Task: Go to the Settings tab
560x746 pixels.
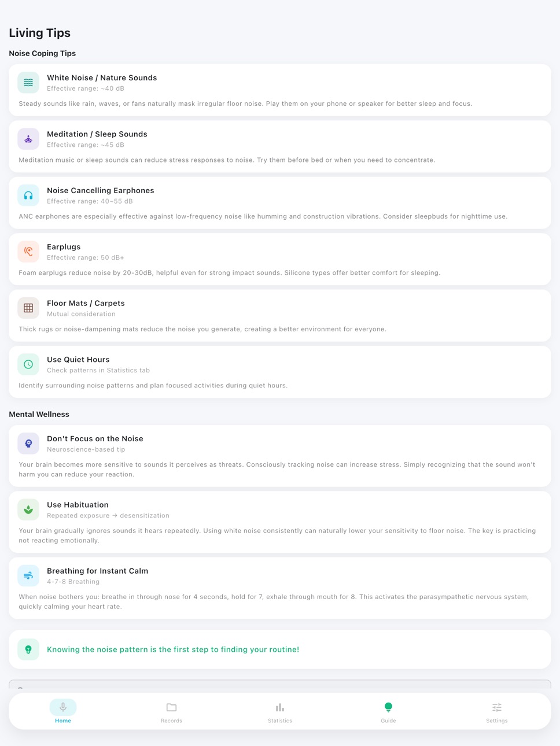Action: [497, 711]
